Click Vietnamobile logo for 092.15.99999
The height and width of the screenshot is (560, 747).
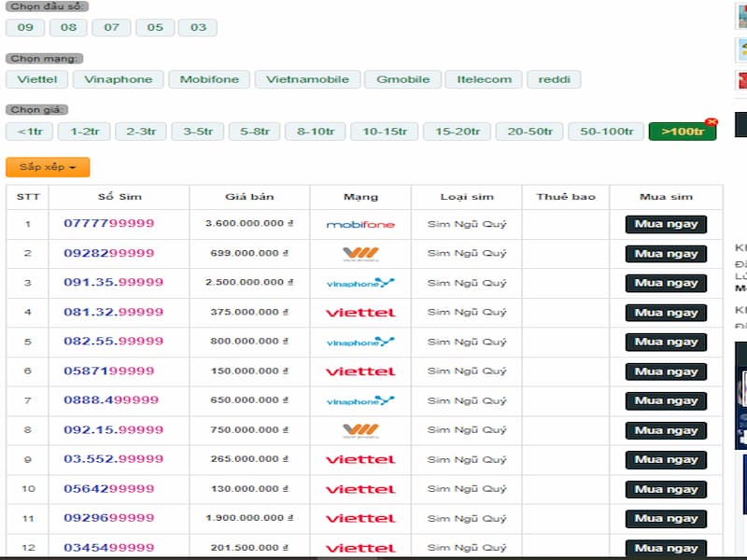(360, 431)
